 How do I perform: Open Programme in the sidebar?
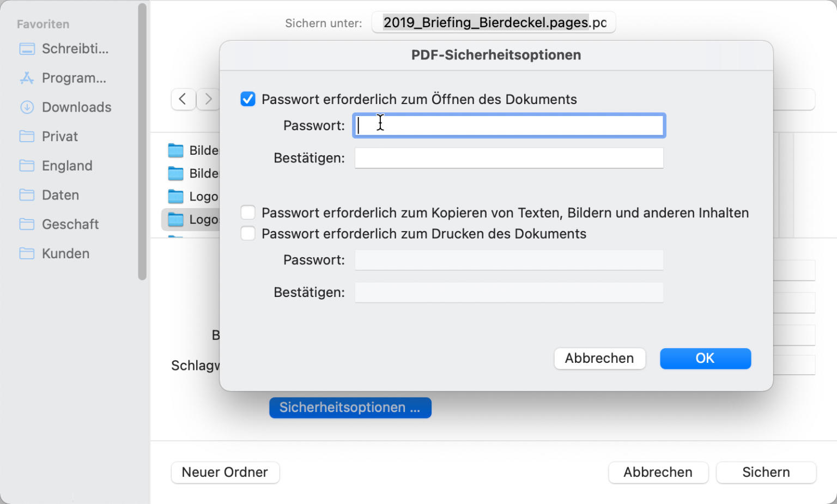[63, 78]
